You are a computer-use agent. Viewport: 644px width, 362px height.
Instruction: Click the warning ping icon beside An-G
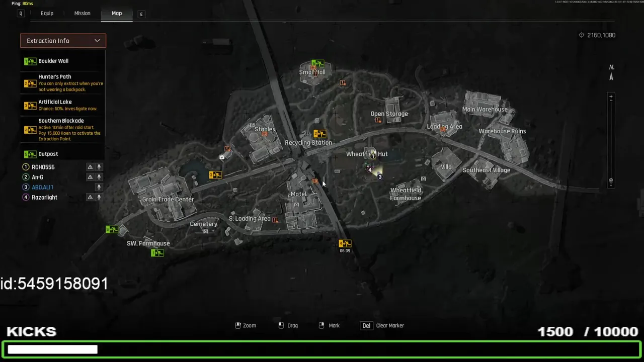90,177
